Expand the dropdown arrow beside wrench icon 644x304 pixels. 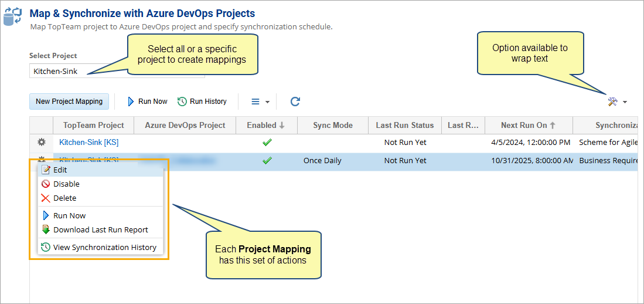tap(625, 102)
